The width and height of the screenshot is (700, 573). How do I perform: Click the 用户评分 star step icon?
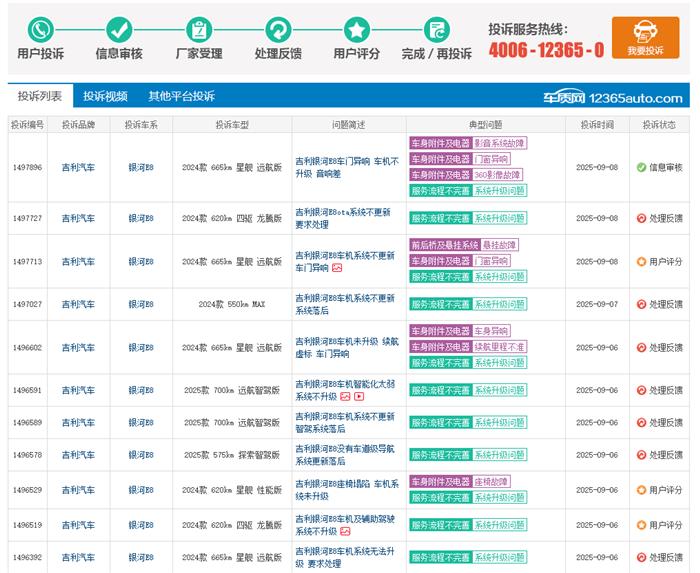[356, 29]
